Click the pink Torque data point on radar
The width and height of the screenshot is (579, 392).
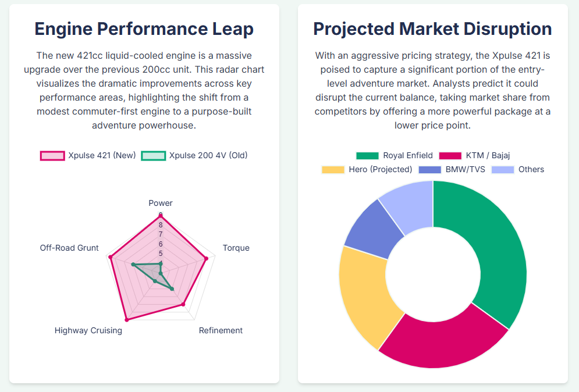pyautogui.click(x=206, y=259)
